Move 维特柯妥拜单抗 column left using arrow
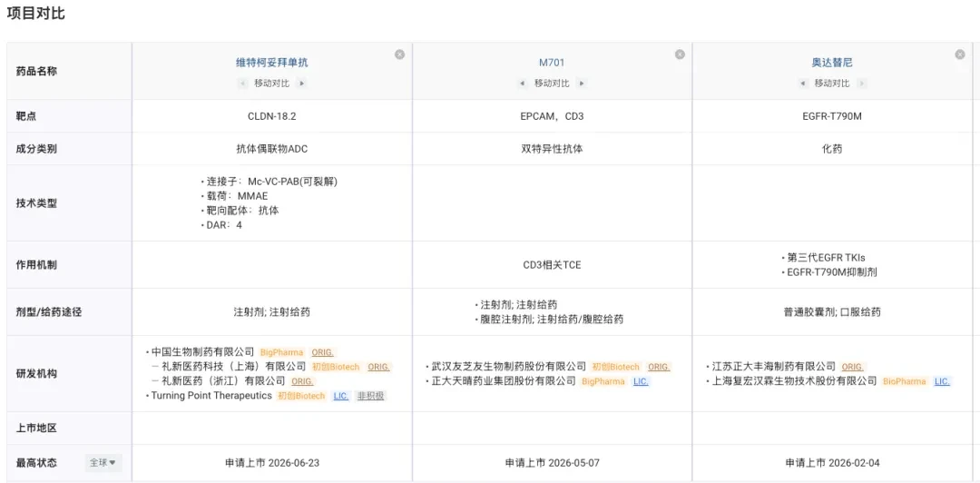This screenshot has height=483, width=980. point(242,84)
